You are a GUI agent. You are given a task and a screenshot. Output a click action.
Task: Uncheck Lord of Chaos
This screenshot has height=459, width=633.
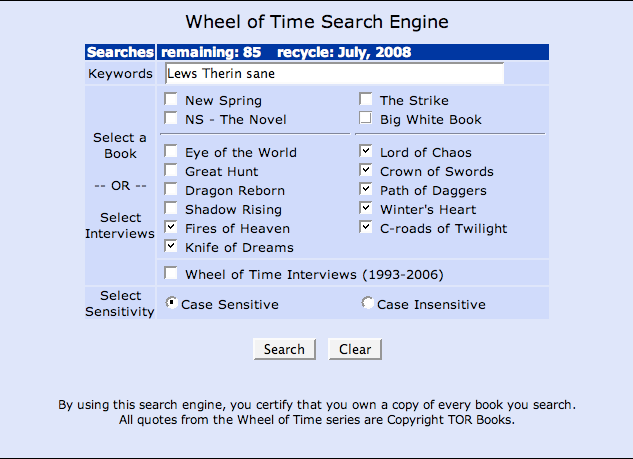coord(366,151)
